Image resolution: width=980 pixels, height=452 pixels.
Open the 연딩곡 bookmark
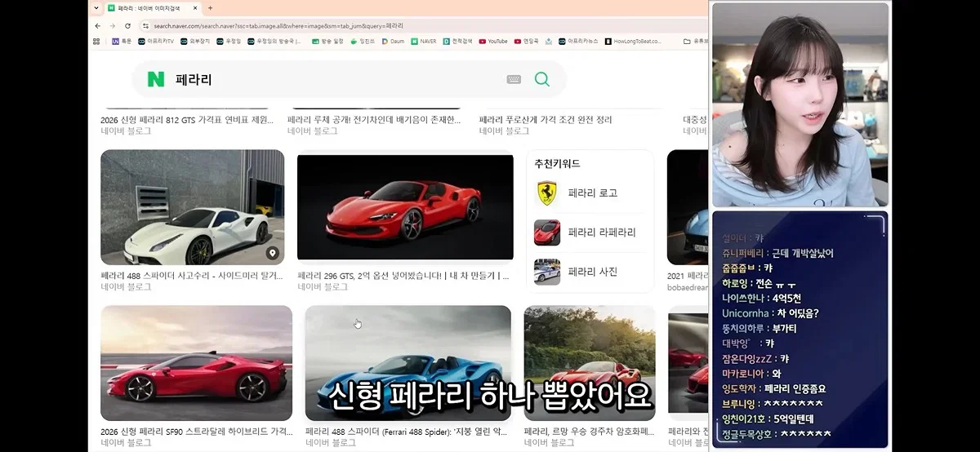527,41
